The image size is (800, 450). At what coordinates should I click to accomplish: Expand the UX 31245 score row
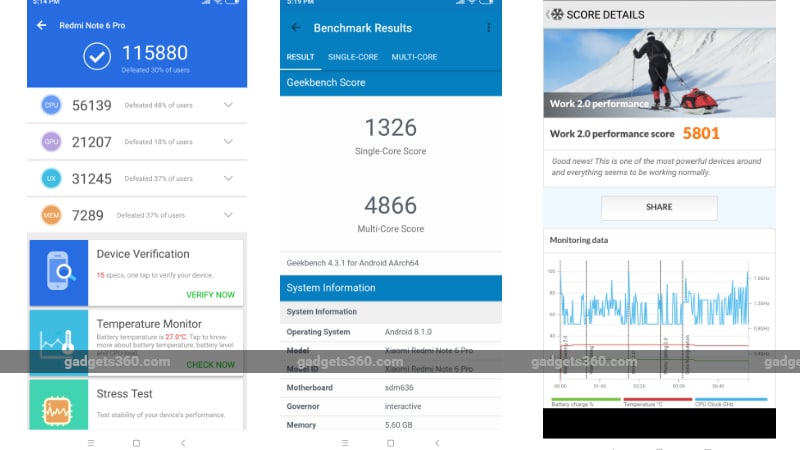pos(228,178)
